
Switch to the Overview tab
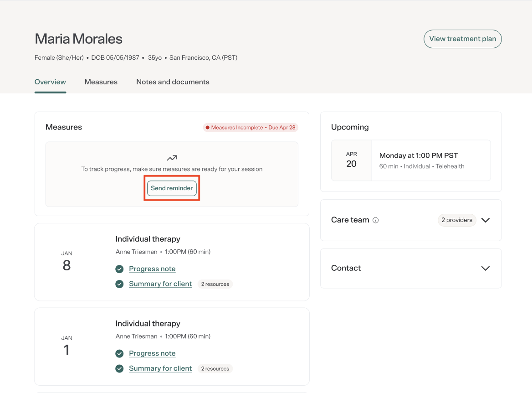[x=50, y=82]
